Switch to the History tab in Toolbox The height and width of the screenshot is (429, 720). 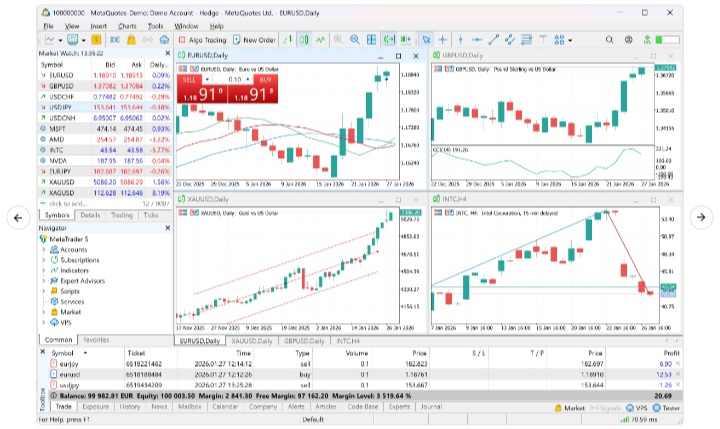coord(129,406)
